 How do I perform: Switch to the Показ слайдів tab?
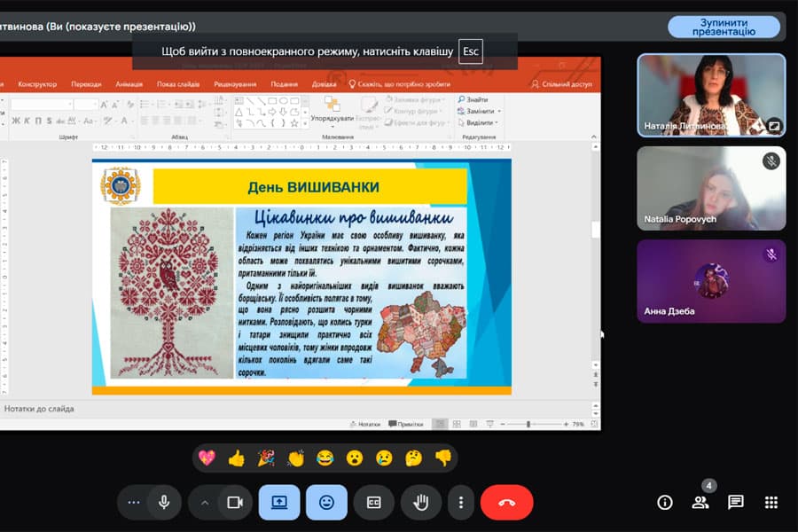coord(178,84)
